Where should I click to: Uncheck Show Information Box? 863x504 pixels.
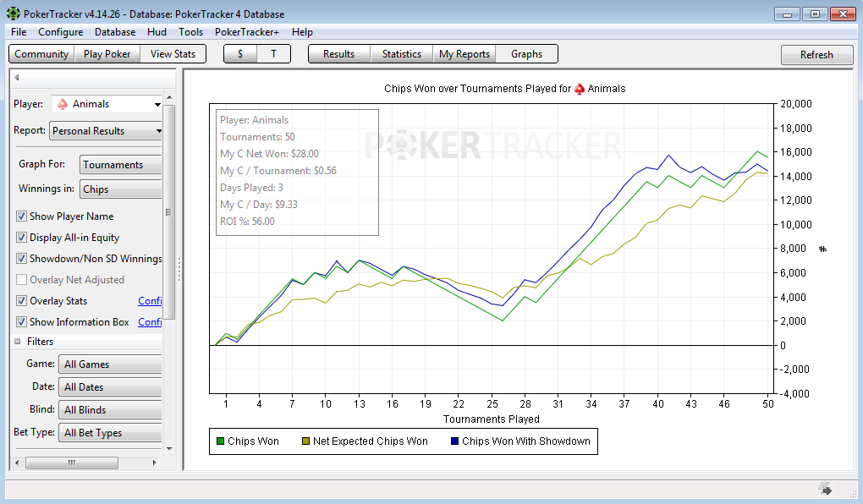coord(21,322)
